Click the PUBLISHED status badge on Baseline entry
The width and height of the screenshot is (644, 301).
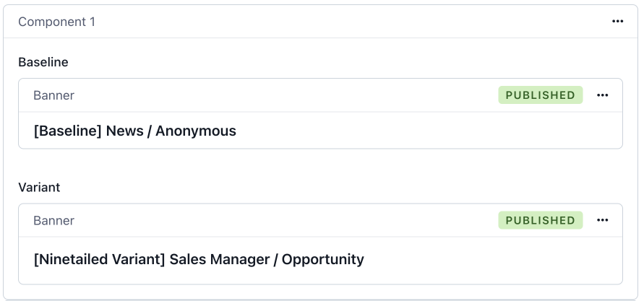coord(540,95)
